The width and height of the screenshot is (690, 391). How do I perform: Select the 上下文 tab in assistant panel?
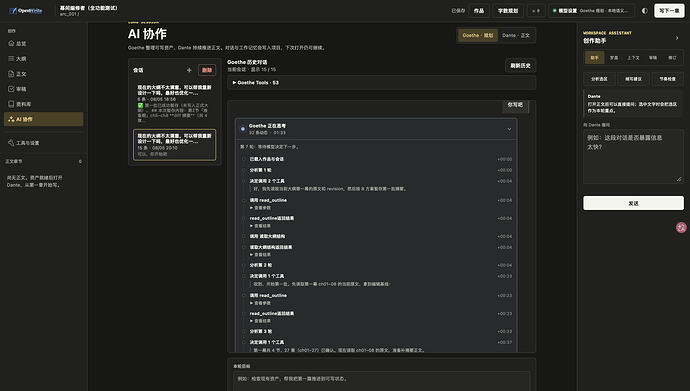633,58
